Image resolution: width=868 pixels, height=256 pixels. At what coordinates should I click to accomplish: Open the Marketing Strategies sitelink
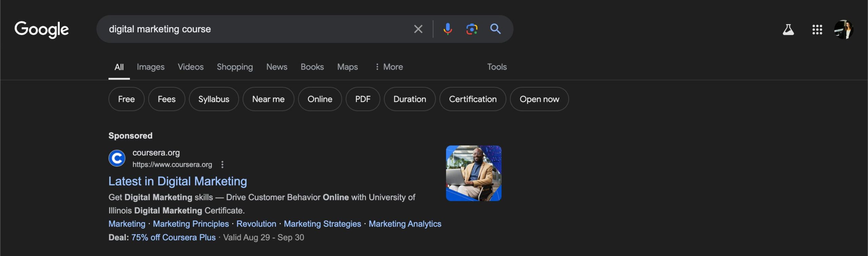click(322, 224)
